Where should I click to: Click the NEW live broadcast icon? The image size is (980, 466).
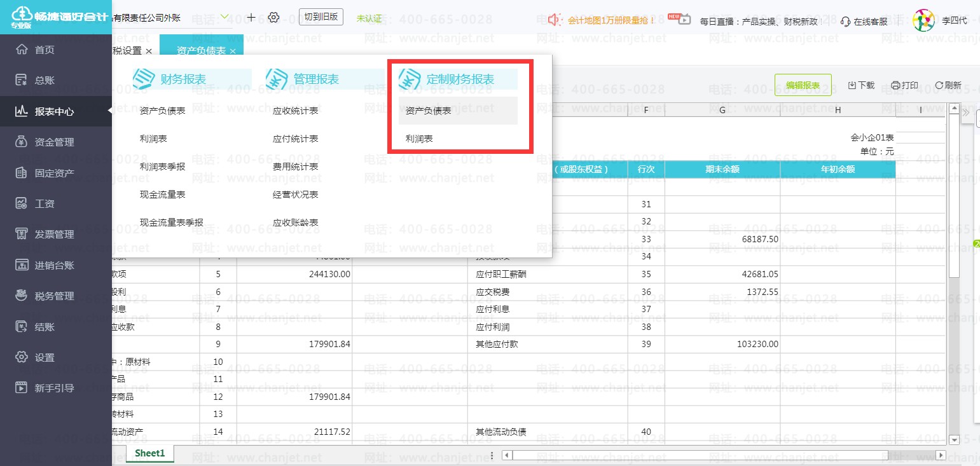pyautogui.click(x=679, y=19)
